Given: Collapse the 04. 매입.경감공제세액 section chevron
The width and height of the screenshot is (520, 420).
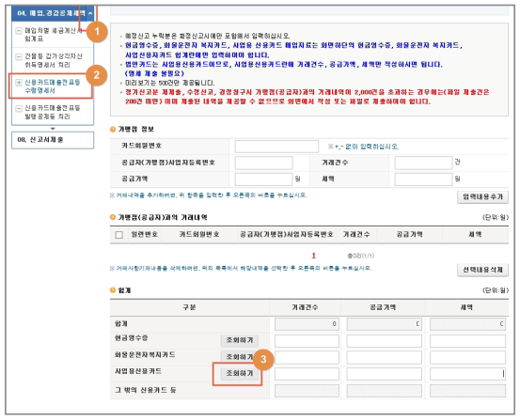Looking at the screenshot, I should point(90,13).
